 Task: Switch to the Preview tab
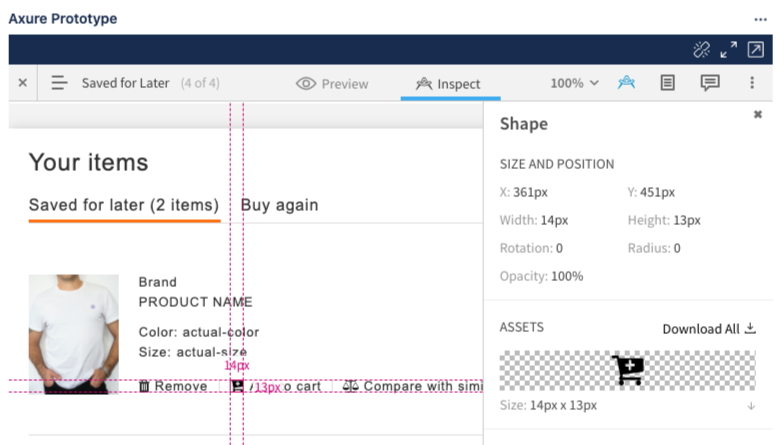333,84
